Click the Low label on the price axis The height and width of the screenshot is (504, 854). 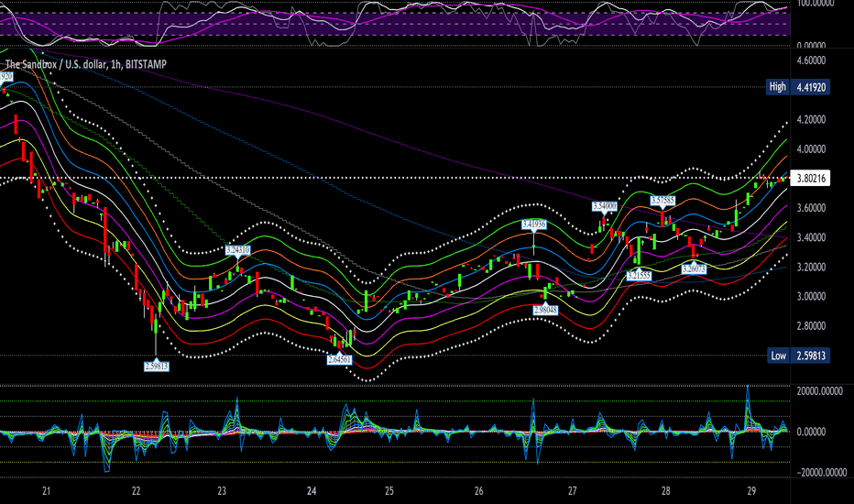pos(778,356)
